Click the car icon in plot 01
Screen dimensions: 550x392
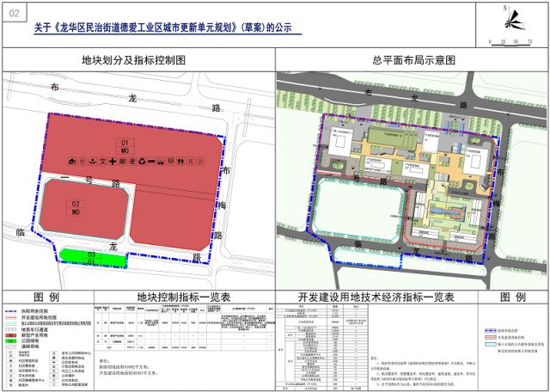click(x=162, y=162)
